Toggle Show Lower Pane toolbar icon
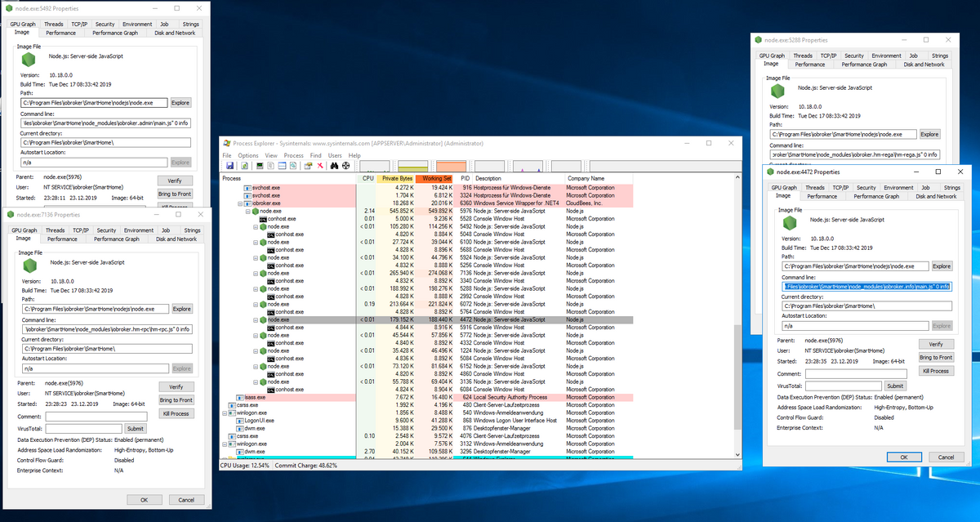 282,165
